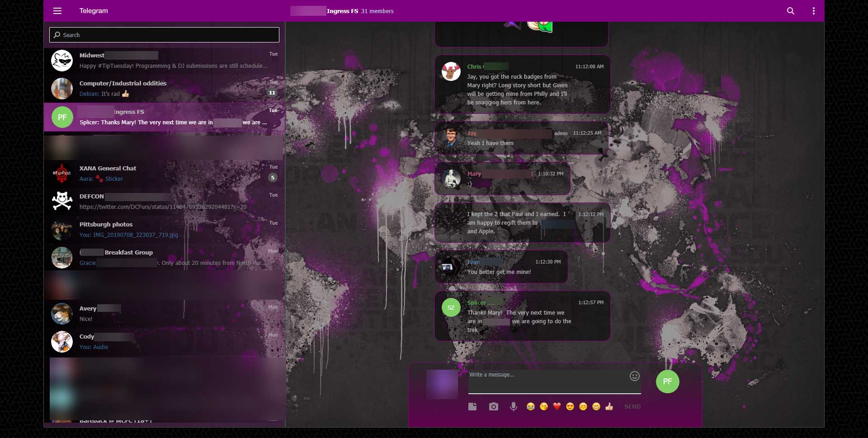Click Splicer's SZ avatar

click(x=451, y=307)
